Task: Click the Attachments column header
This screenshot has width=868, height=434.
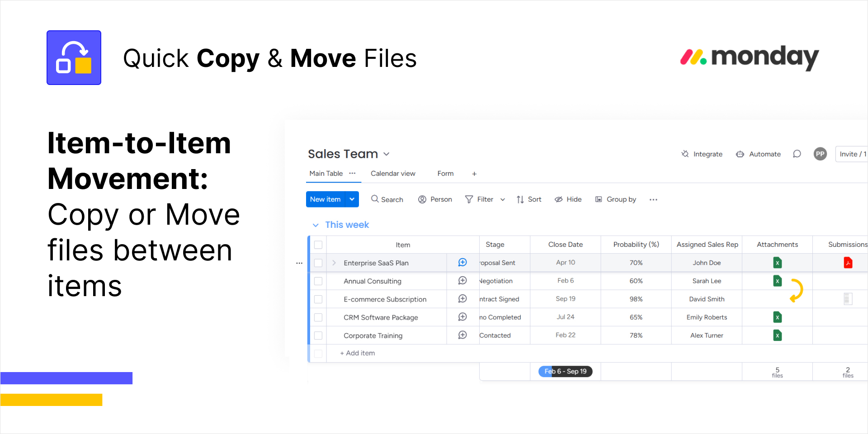Action: 778,245
